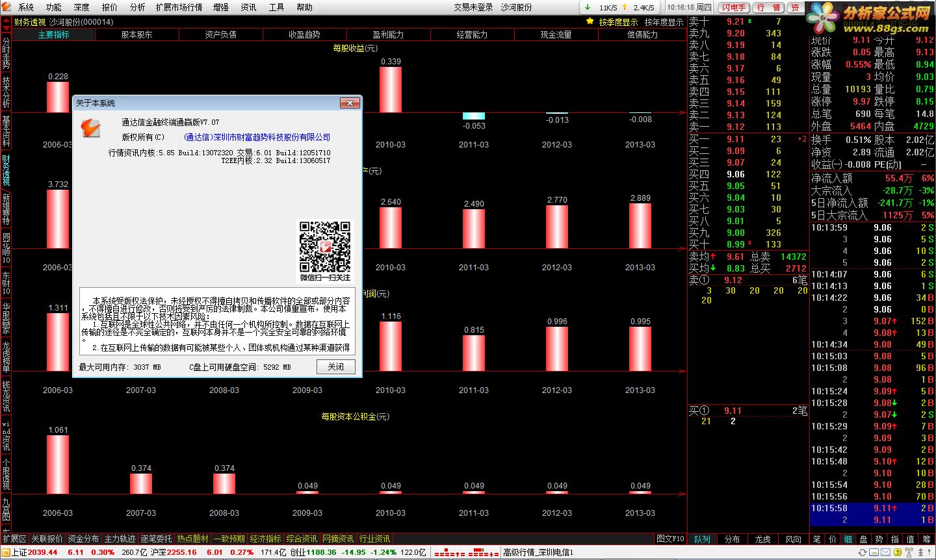Open 个股透视 in the left sidebar
936x560 pixels.
coord(6,474)
